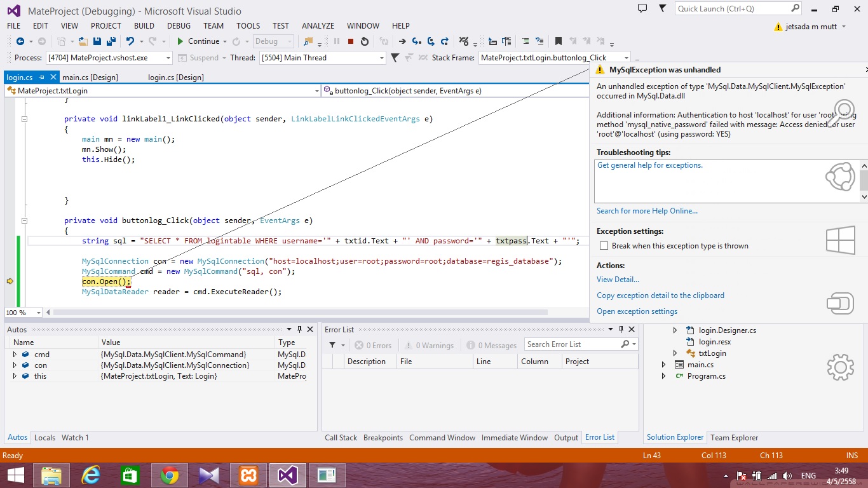The width and height of the screenshot is (868, 488).
Task: Click in the Search Error List field
Action: point(572,344)
